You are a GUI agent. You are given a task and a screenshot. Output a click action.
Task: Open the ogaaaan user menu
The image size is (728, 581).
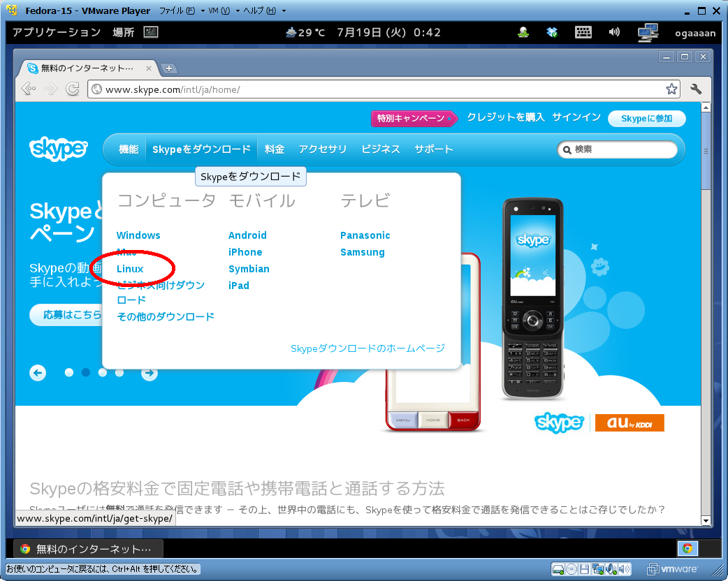click(x=695, y=33)
